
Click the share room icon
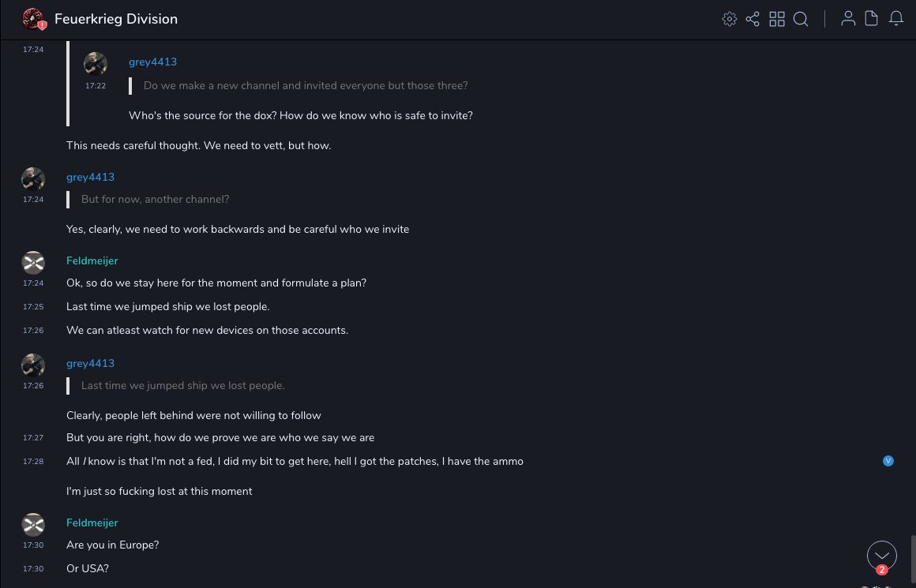[753, 19]
